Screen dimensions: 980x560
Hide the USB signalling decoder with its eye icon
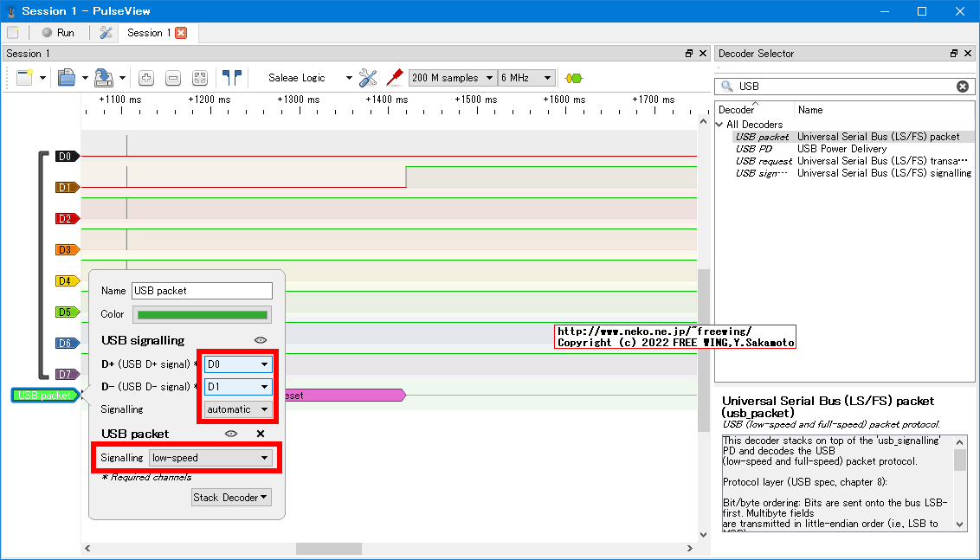click(261, 340)
